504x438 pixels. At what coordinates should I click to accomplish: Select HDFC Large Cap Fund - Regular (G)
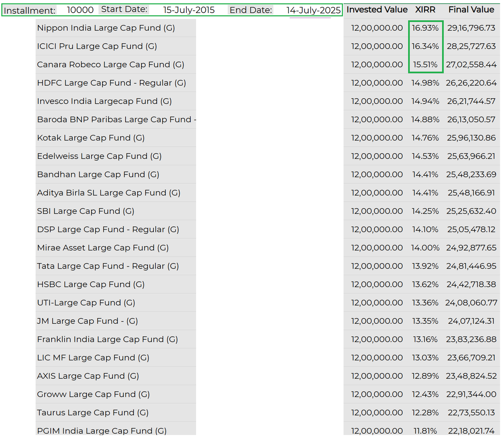coord(111,83)
